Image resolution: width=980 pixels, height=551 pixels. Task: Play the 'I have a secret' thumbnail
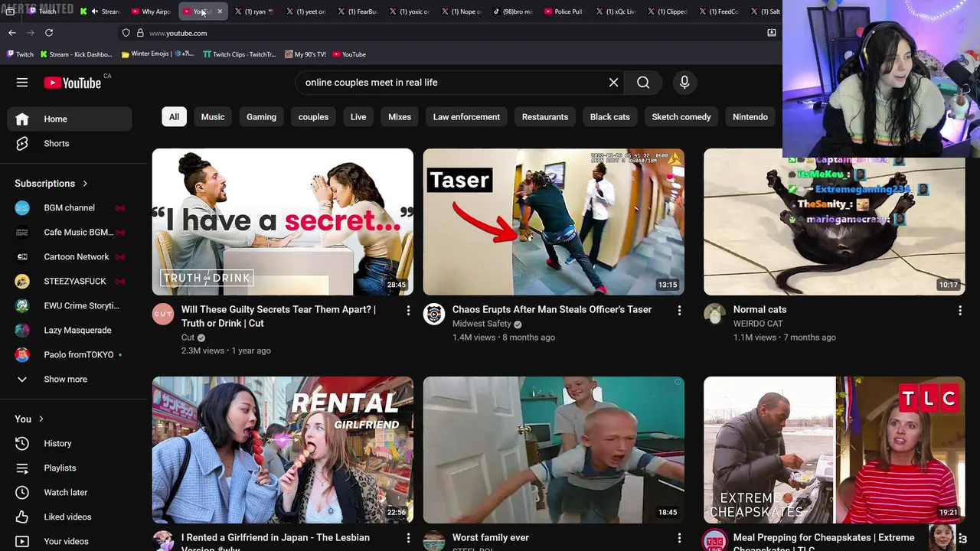tap(283, 222)
